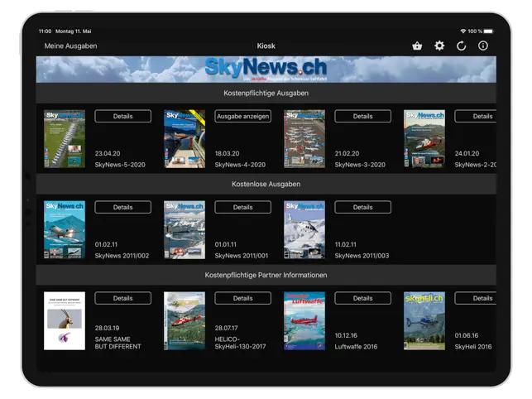Click Ausgabe anzeigen for SkyNews-4-2020
Screen dimensions: 532x399
tap(243, 116)
